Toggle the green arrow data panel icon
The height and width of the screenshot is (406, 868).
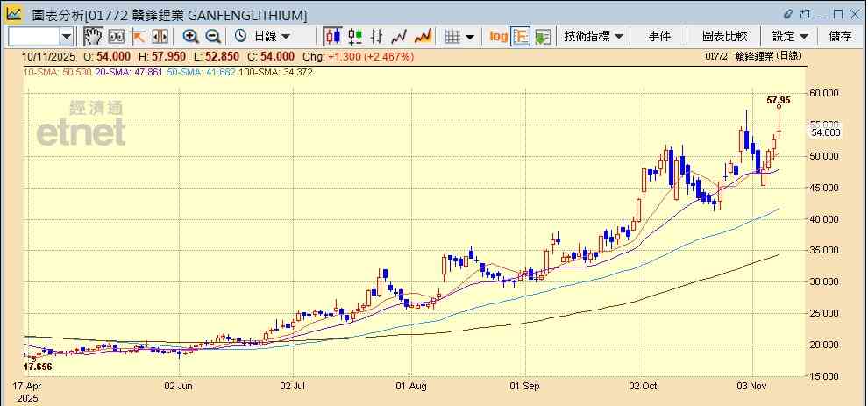(x=543, y=36)
